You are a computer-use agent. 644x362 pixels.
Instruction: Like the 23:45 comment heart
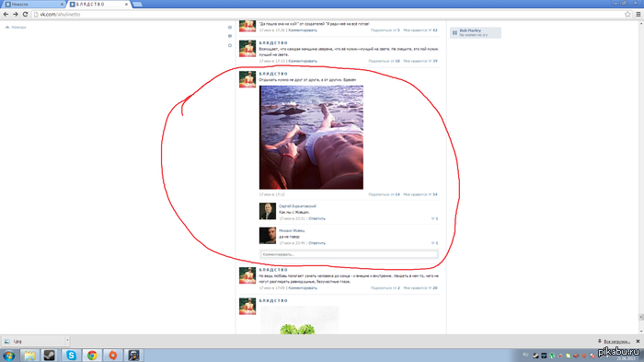(434, 242)
